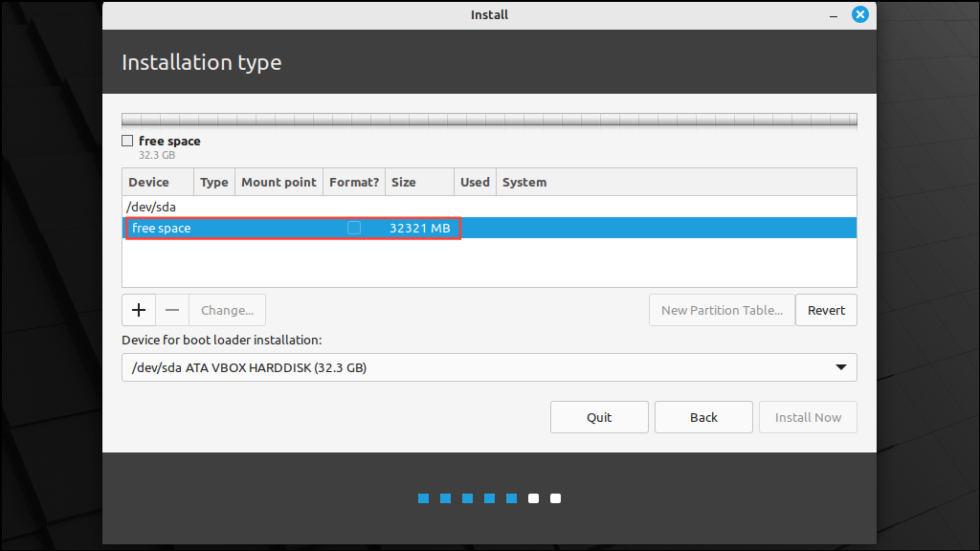Click the Device column header
980x551 pixels.
(149, 182)
